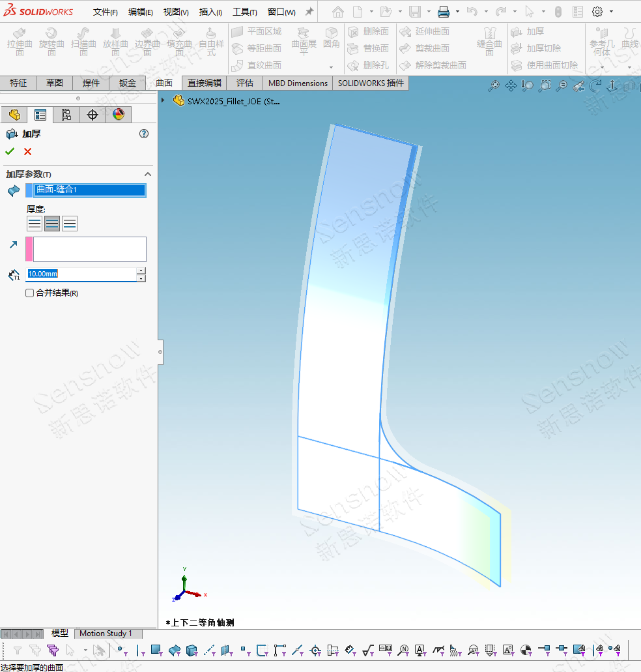This screenshot has width=641, height=672.
Task: Enable the 合并结果 checkbox
Action: 29,293
